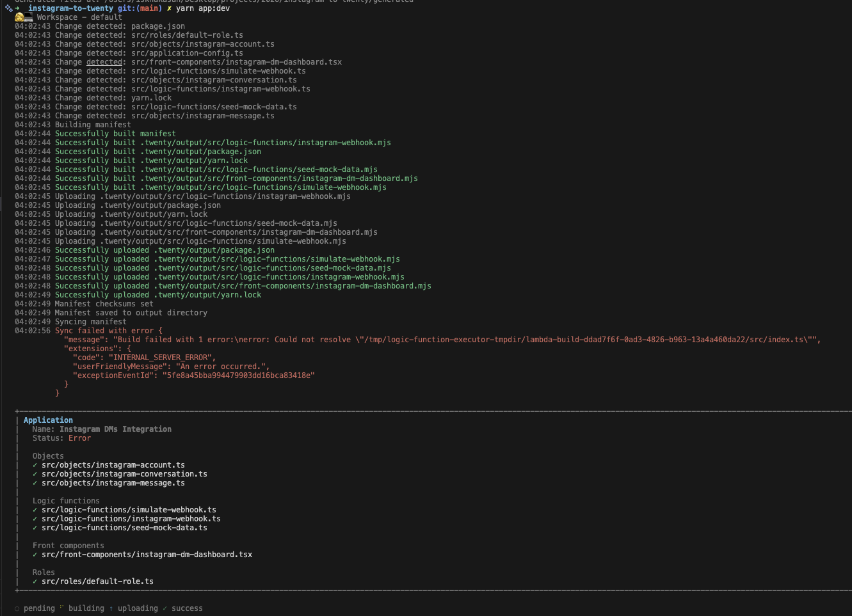Click the git:(main) branch label
Screen dimensions: 852x616
[140, 8]
